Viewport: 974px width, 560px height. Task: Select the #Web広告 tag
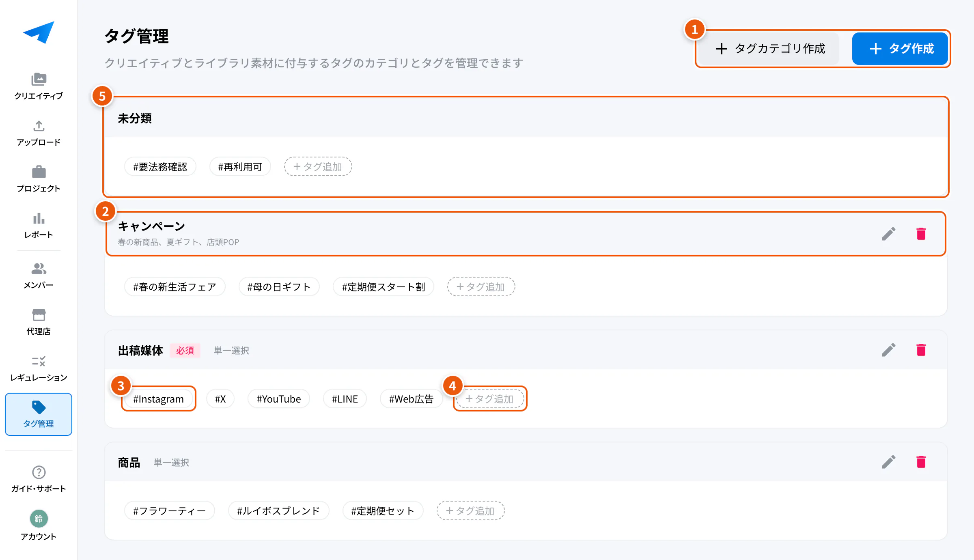411,398
